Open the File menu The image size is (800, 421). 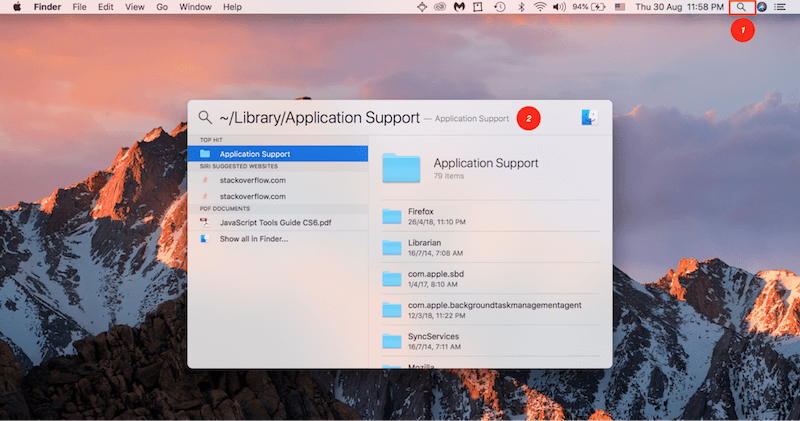(x=79, y=7)
